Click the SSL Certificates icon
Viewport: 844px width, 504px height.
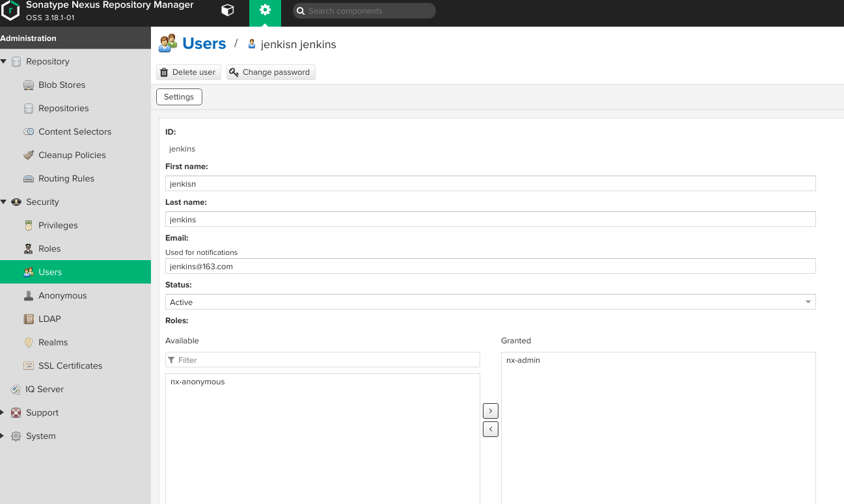pyautogui.click(x=29, y=366)
